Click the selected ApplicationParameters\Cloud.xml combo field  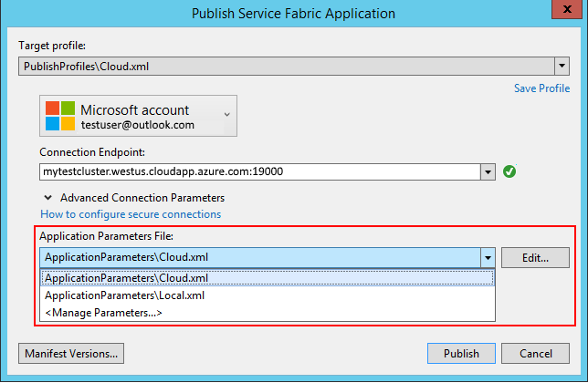(x=260, y=257)
